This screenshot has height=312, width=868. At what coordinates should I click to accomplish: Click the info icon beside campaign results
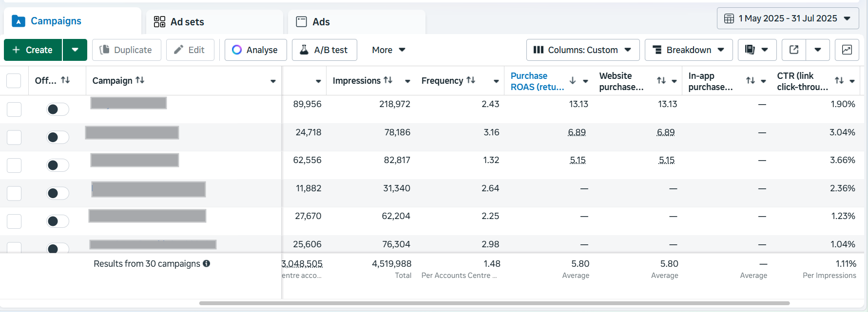tap(207, 263)
